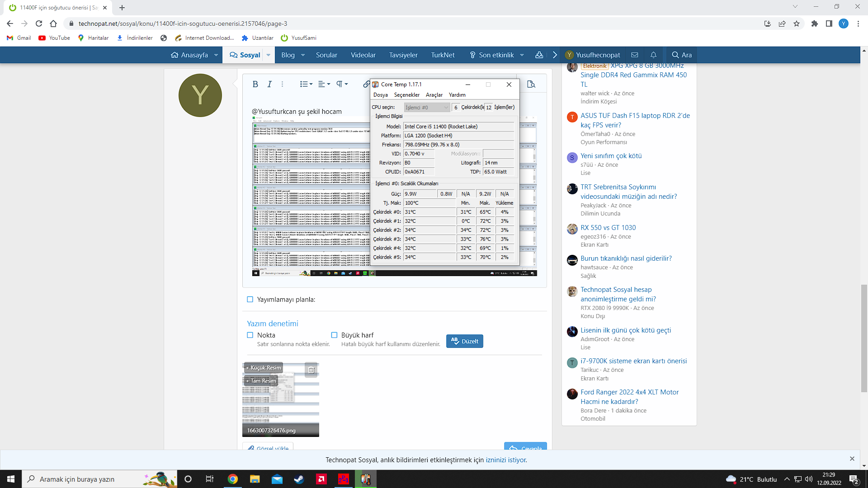Expand the Son etkinlik menu arrow

pyautogui.click(x=522, y=55)
